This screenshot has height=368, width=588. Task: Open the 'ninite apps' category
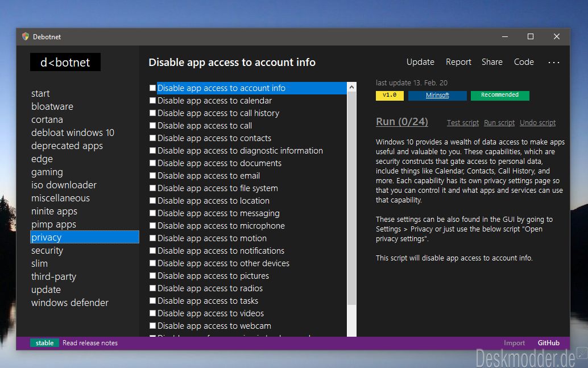[x=55, y=211]
